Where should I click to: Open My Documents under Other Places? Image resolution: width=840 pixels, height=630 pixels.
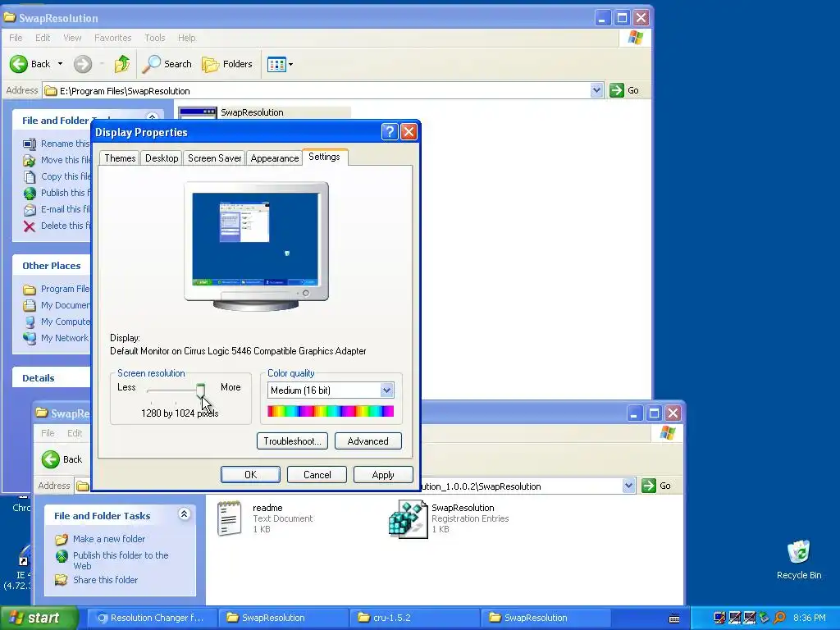click(57, 305)
